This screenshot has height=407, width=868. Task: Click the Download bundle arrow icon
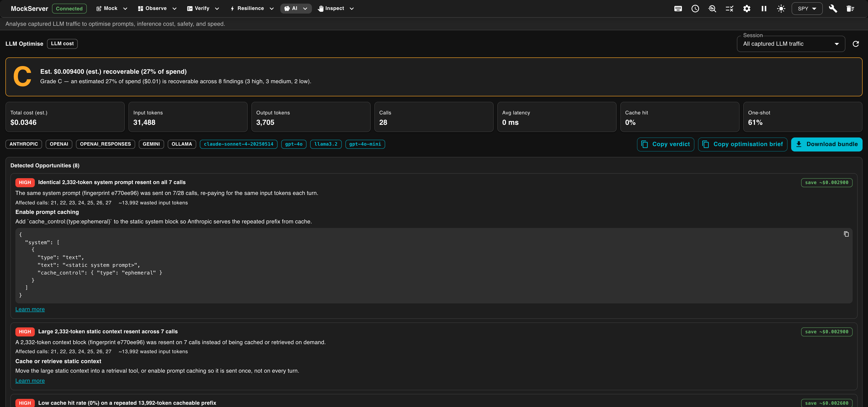point(799,144)
